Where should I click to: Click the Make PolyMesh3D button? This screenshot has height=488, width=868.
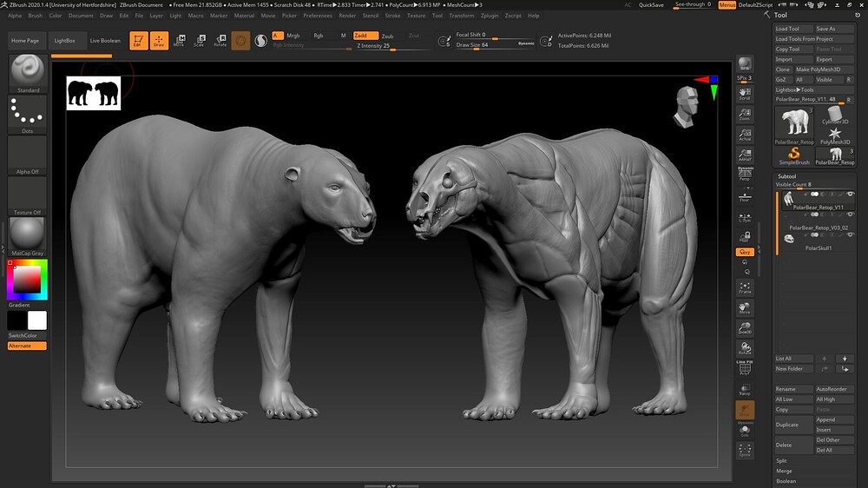(x=824, y=69)
